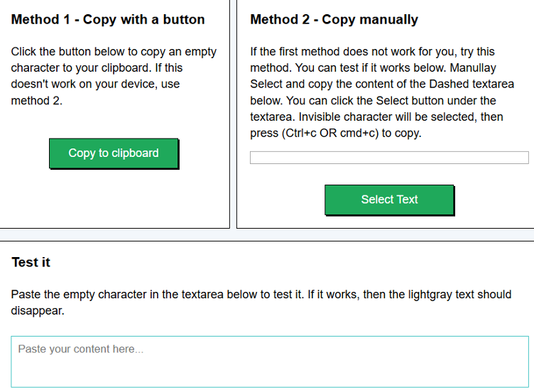This screenshot has height=392, width=534.
Task: Click the 'Test it' heading
Action: click(x=31, y=262)
